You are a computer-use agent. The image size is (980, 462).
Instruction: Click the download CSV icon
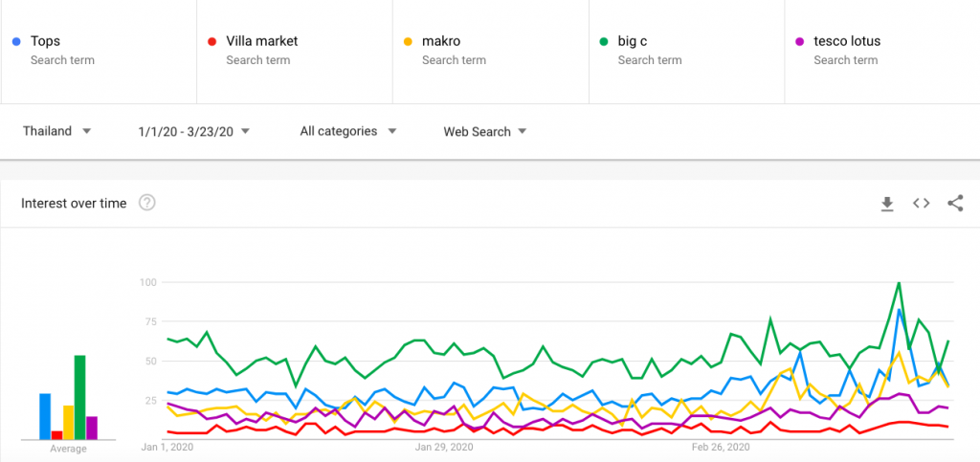(x=887, y=204)
